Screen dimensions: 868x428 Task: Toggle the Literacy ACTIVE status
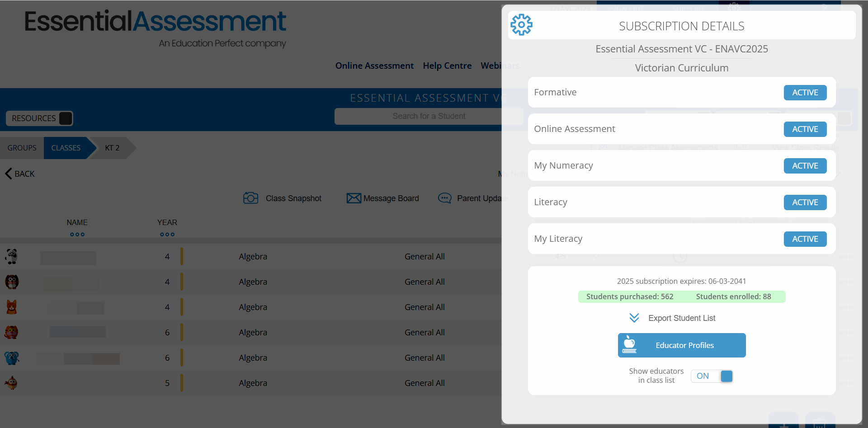pyautogui.click(x=805, y=202)
